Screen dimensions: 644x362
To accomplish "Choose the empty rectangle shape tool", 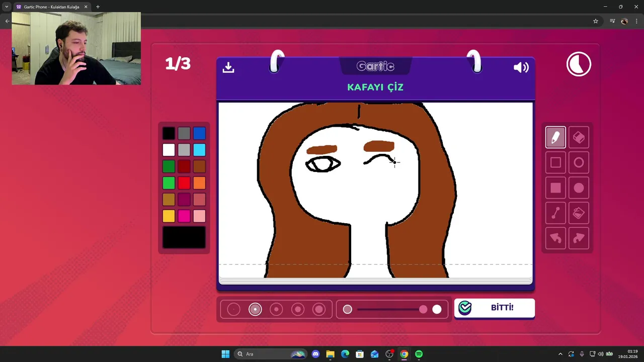I will pos(555,162).
